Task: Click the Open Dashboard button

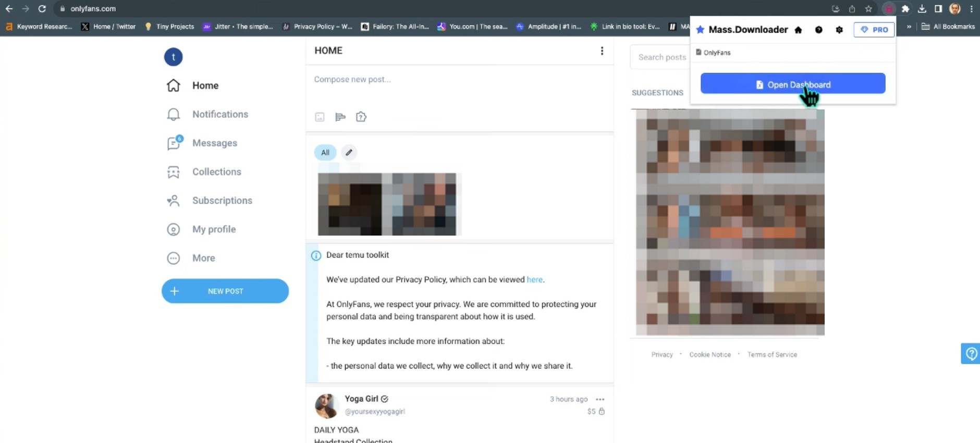Action: coord(793,83)
